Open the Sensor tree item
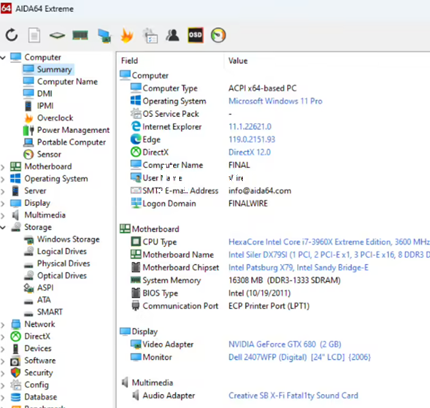 42,154
